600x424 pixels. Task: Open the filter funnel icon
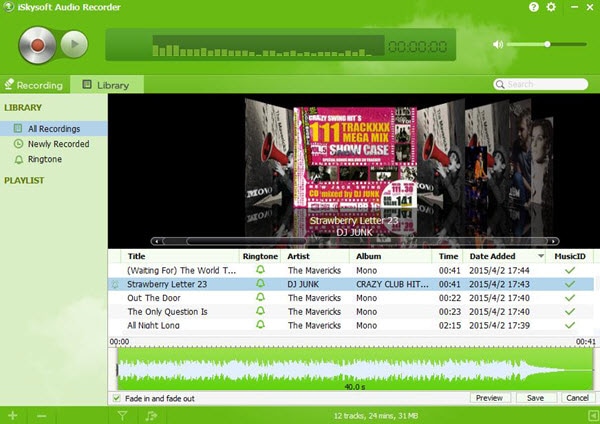(x=122, y=416)
